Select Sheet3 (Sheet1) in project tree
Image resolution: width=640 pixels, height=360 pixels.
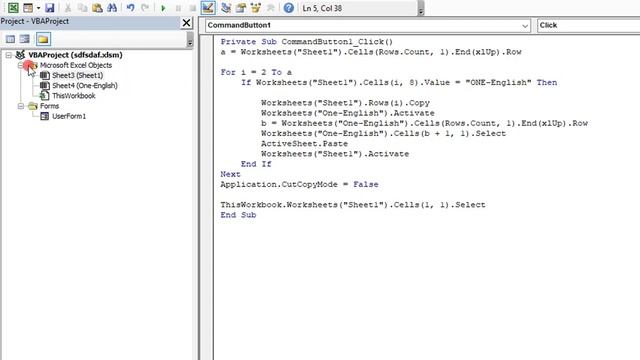coord(78,75)
